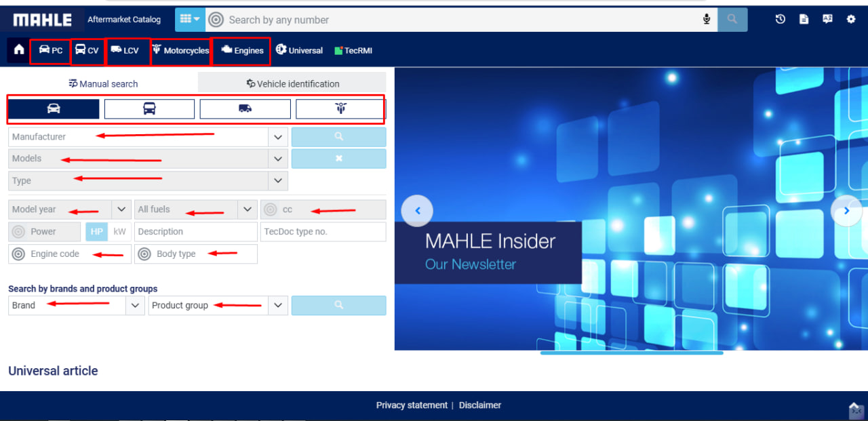Open the search type grid dropdown
This screenshot has width=868, height=421.
point(190,20)
